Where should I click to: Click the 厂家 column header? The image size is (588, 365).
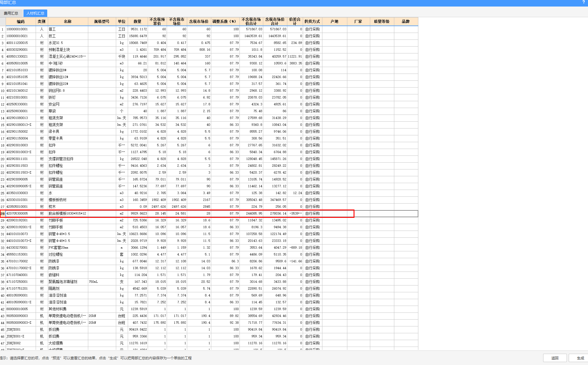358,22
